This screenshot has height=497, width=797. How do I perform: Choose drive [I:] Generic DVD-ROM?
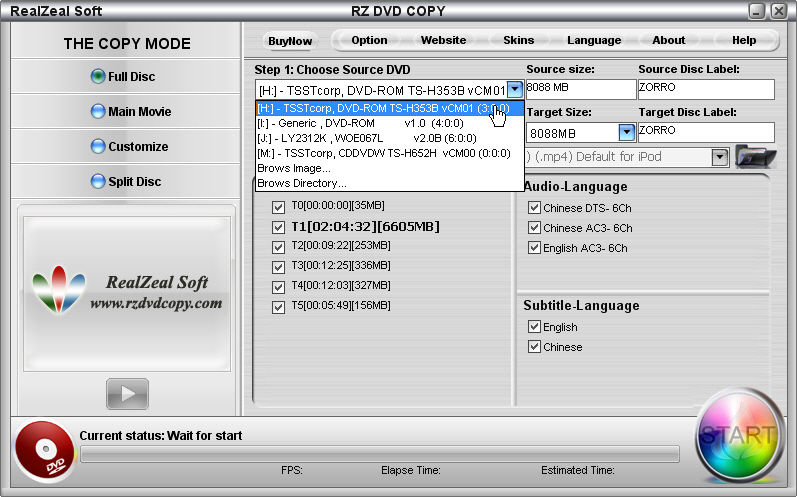point(389,123)
